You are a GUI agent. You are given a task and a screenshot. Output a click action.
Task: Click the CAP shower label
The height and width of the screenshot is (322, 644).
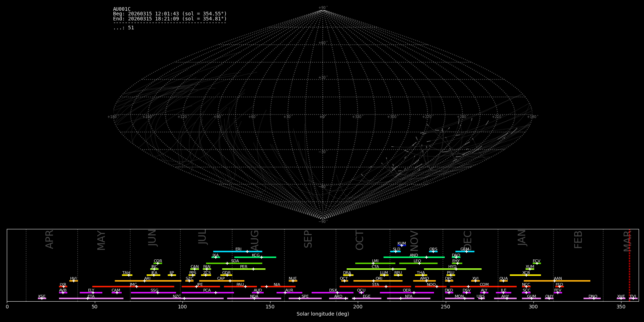221,279
